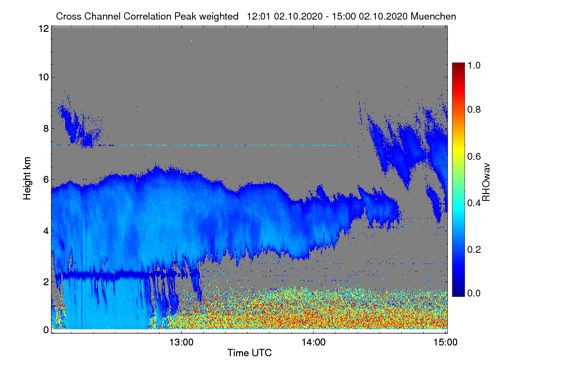
Task: Click the dark blue horizontal band near 2 km
Action: click(117, 275)
